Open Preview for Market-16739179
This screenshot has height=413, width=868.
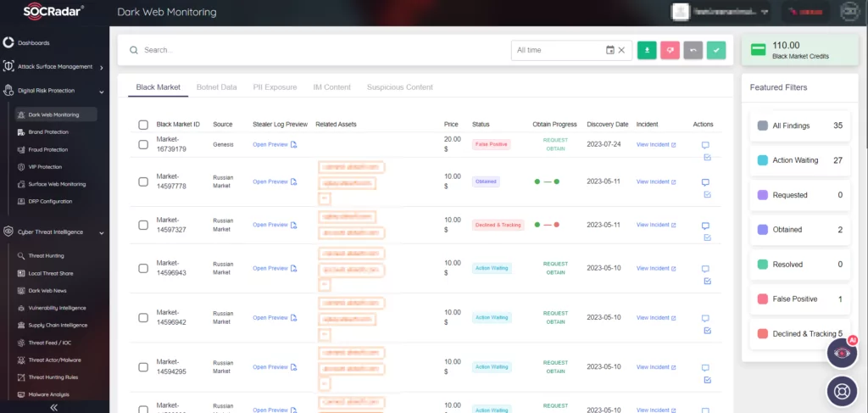[275, 144]
